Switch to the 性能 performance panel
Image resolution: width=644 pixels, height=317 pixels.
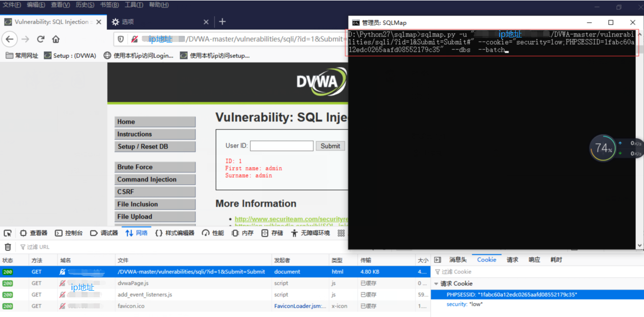213,233
